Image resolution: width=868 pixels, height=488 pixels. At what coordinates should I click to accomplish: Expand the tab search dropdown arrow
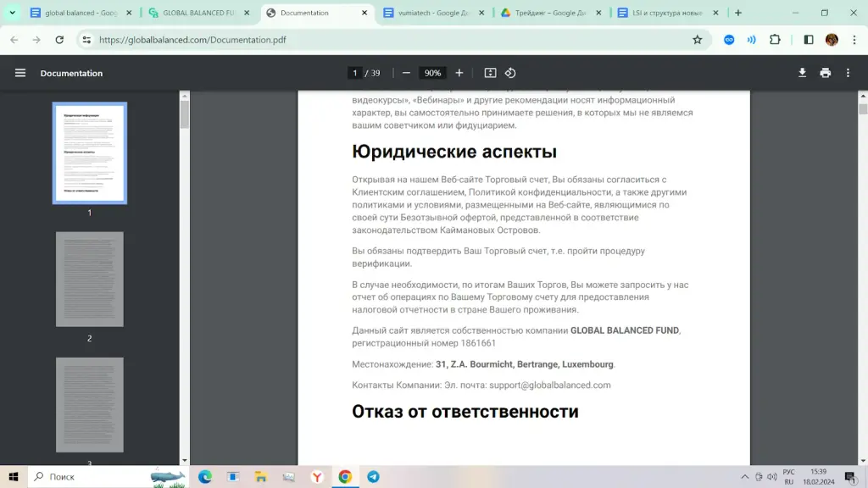(12, 13)
